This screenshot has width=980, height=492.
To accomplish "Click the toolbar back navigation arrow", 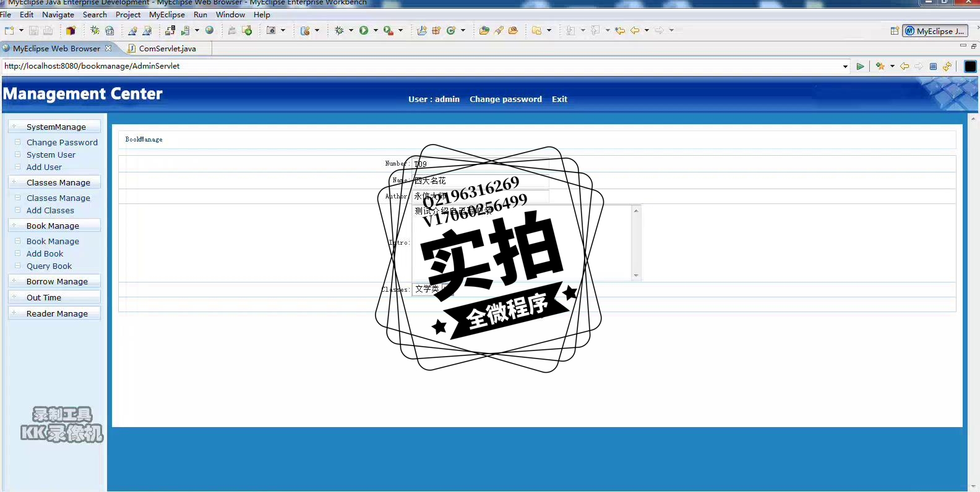I will coord(635,30).
